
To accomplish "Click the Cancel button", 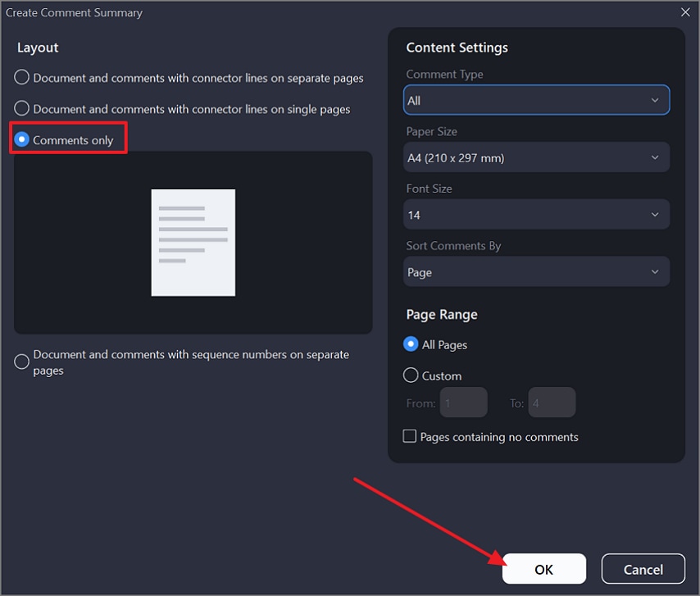I will point(643,569).
